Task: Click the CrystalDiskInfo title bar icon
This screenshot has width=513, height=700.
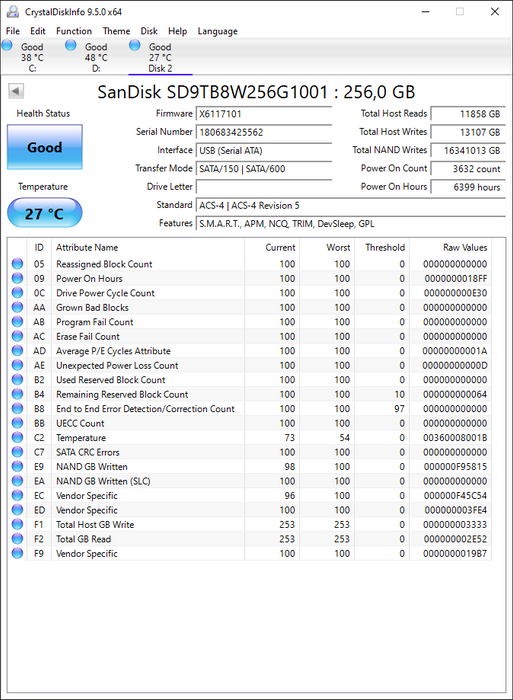Action: pyautogui.click(x=13, y=11)
